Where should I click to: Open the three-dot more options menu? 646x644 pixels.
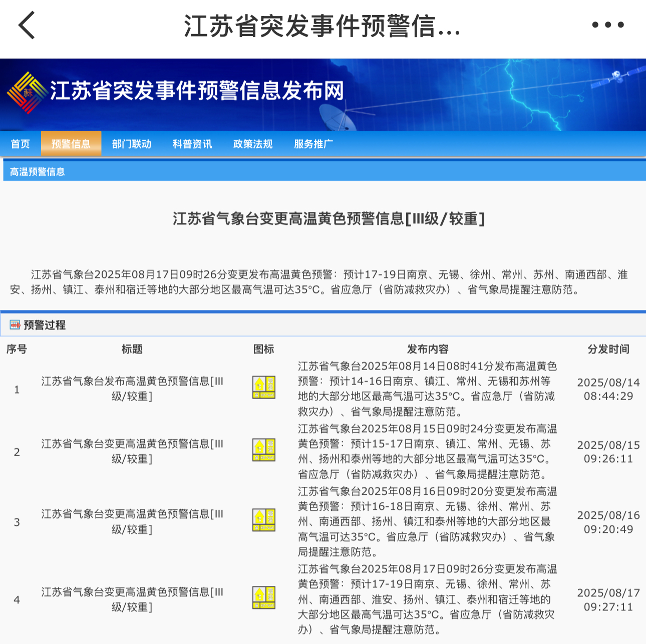tap(607, 25)
